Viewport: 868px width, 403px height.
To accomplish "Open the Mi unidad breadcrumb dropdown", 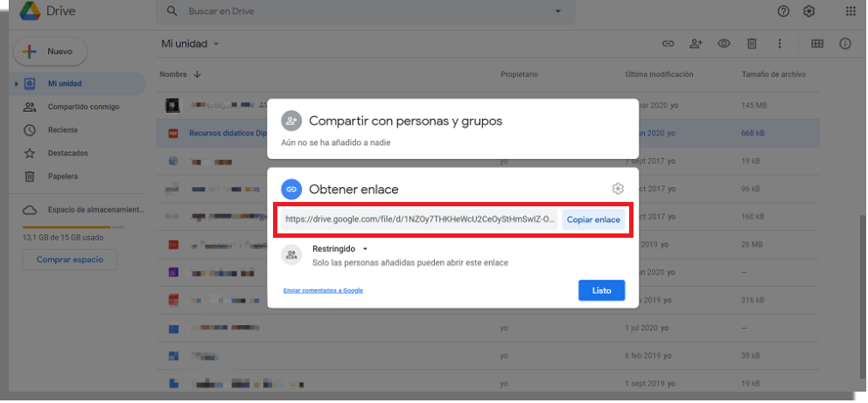I will point(216,45).
